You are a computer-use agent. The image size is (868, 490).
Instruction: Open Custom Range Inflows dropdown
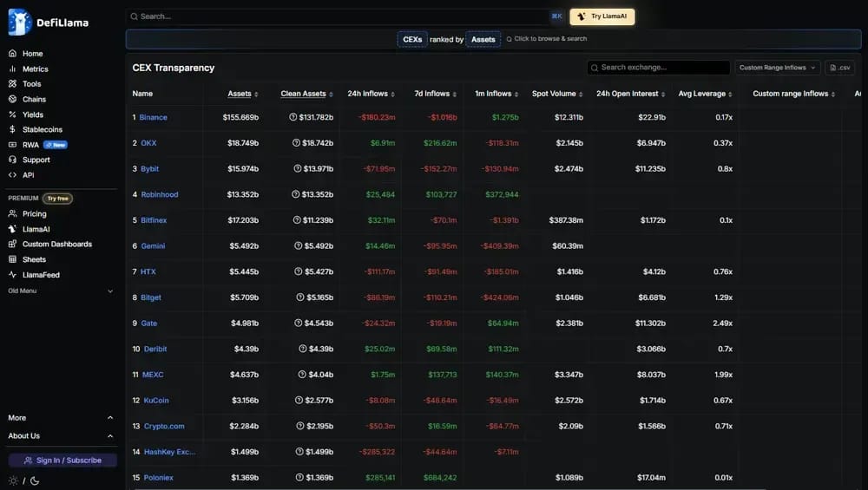(x=777, y=68)
